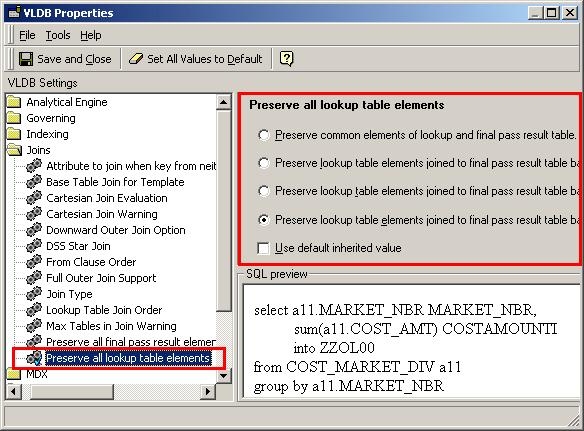Select the gear icon for Join Type
This screenshot has width=584, height=431.
34,294
